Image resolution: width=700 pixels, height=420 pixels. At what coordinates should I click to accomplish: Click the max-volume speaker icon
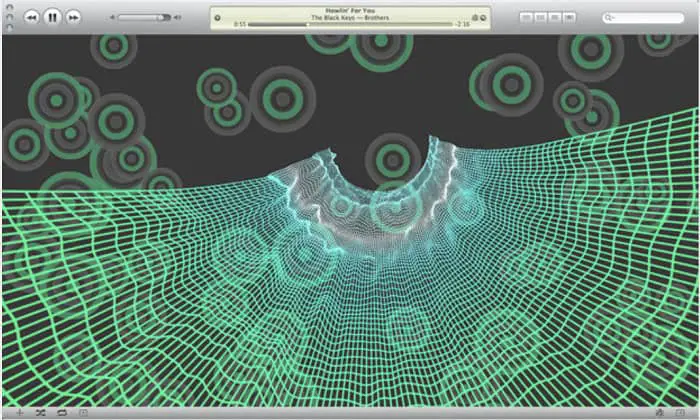click(x=177, y=17)
